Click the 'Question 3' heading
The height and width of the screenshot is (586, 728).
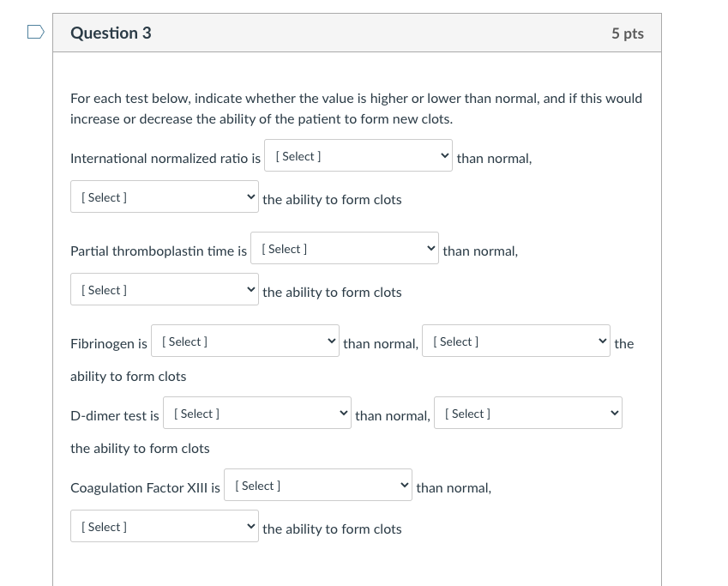point(111,33)
